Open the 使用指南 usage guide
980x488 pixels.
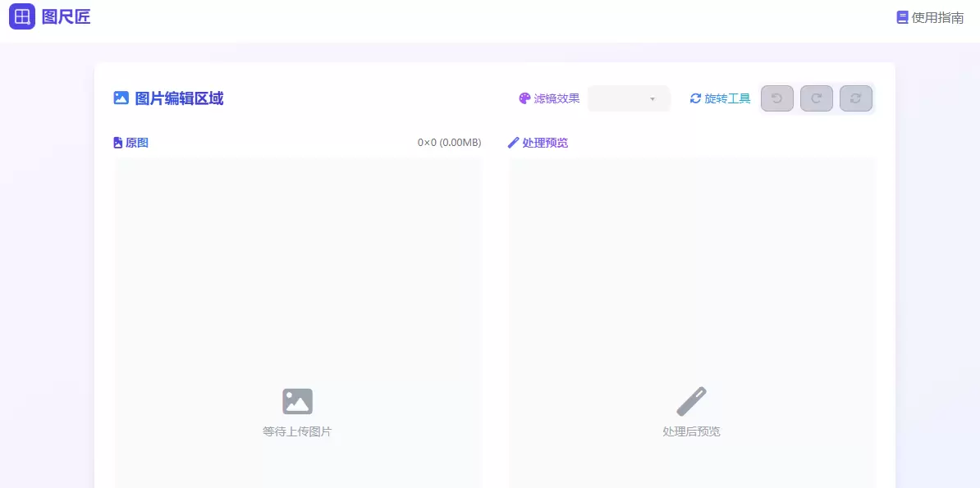point(936,16)
